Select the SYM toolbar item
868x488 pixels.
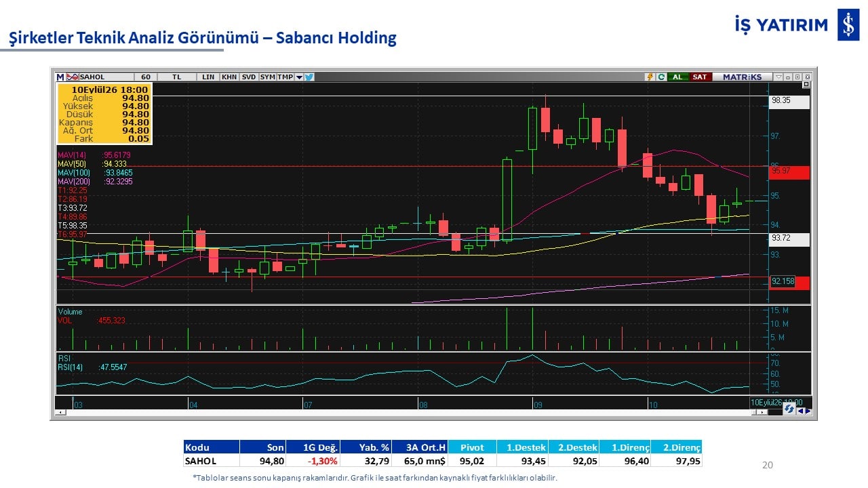tap(267, 77)
